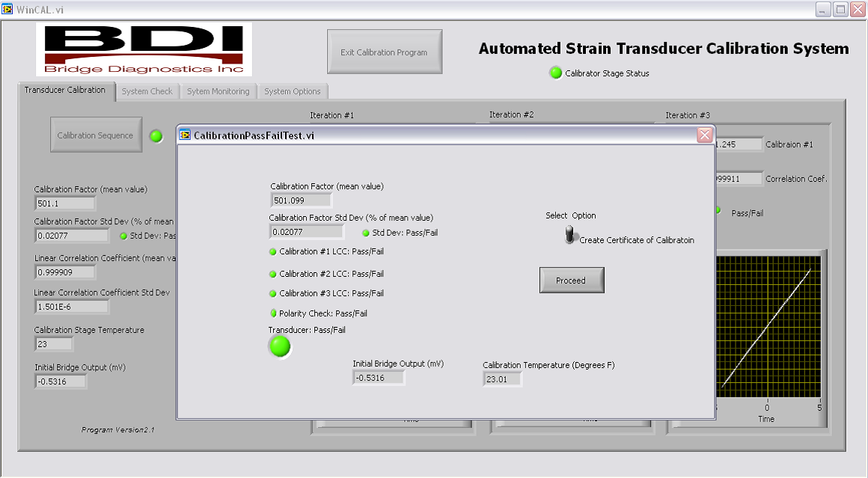Toggle the Create Certificate of Calibration switch
Viewport: 868px width, 478px height.
click(571, 236)
